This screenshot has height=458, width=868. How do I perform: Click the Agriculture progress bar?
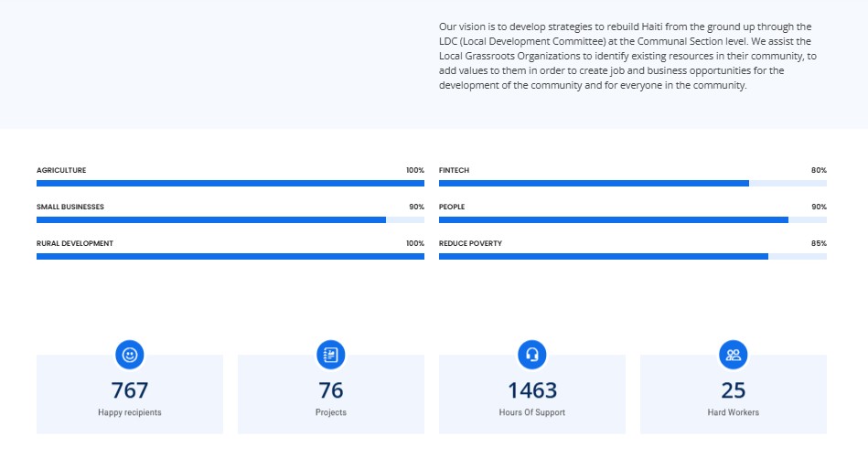[230, 183]
